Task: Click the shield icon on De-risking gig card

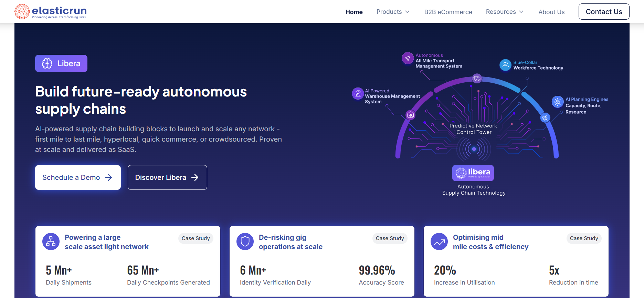Action: (x=245, y=242)
